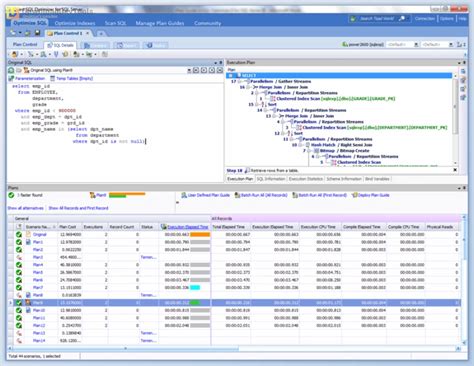Open the Options link in header
This screenshot has height=366, width=474.
(x=446, y=19)
